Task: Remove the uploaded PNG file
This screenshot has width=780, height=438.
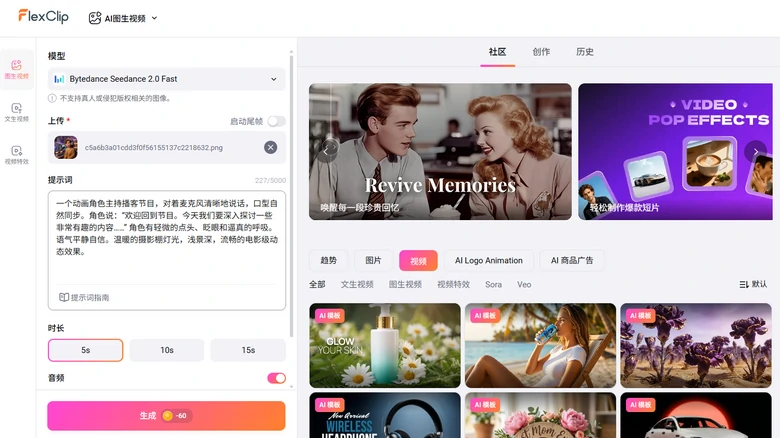Action: [x=270, y=147]
